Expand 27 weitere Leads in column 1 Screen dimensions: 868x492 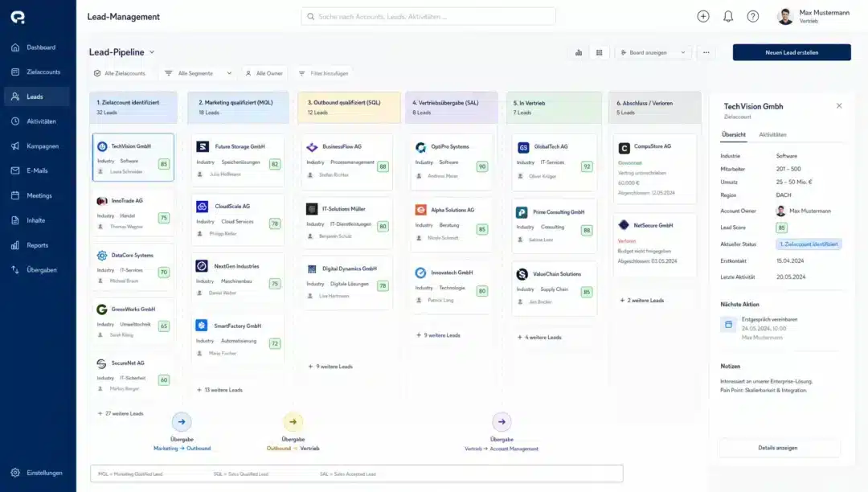click(x=121, y=413)
